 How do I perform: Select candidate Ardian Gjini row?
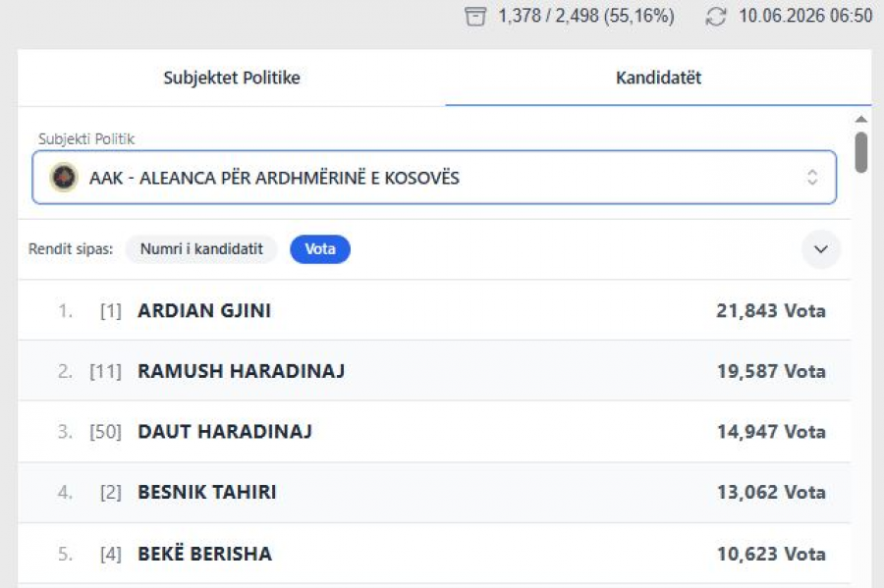coord(434,310)
